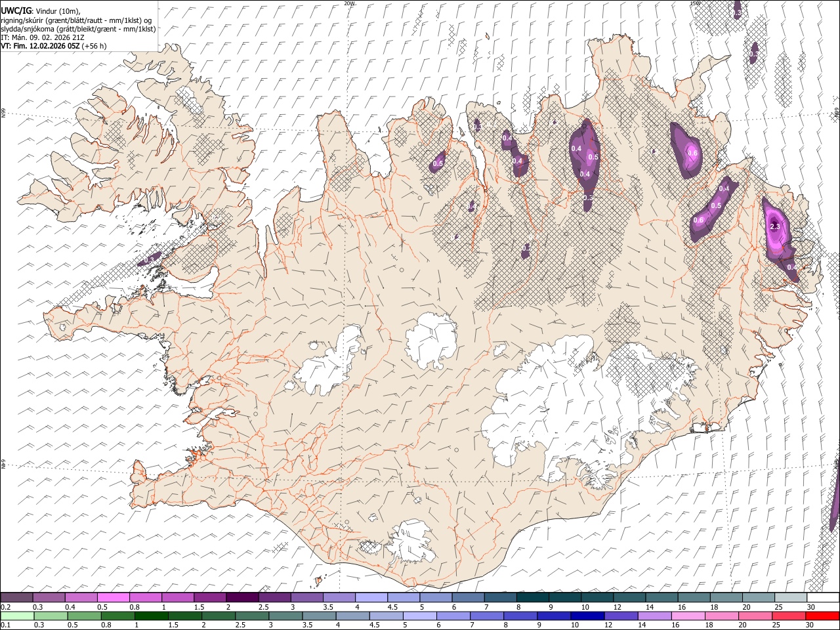840x630 pixels.
Task: Select the bright pink 0.5–0.8 swatch in the purple scale
Action: 114,598
